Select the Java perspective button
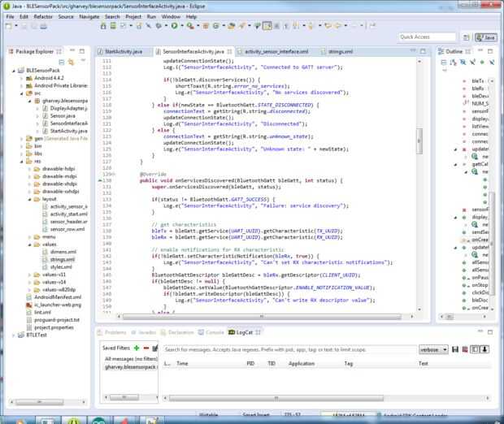This screenshot has width=504, height=424. coord(485,37)
